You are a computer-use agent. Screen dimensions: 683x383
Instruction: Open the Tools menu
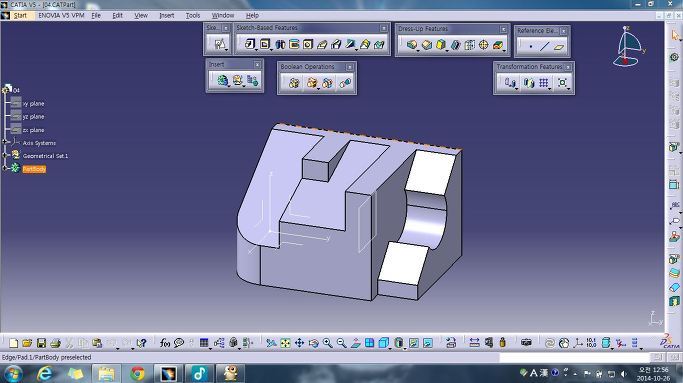pos(193,15)
